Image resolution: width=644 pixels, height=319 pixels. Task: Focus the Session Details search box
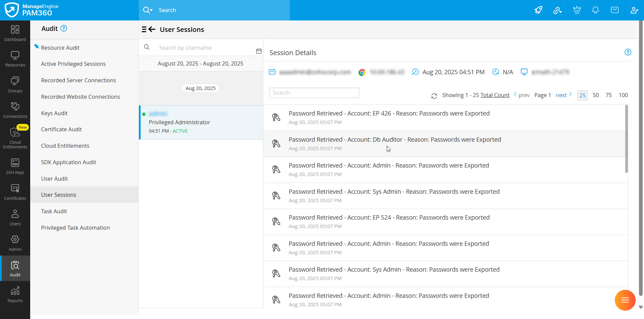pyautogui.click(x=314, y=93)
